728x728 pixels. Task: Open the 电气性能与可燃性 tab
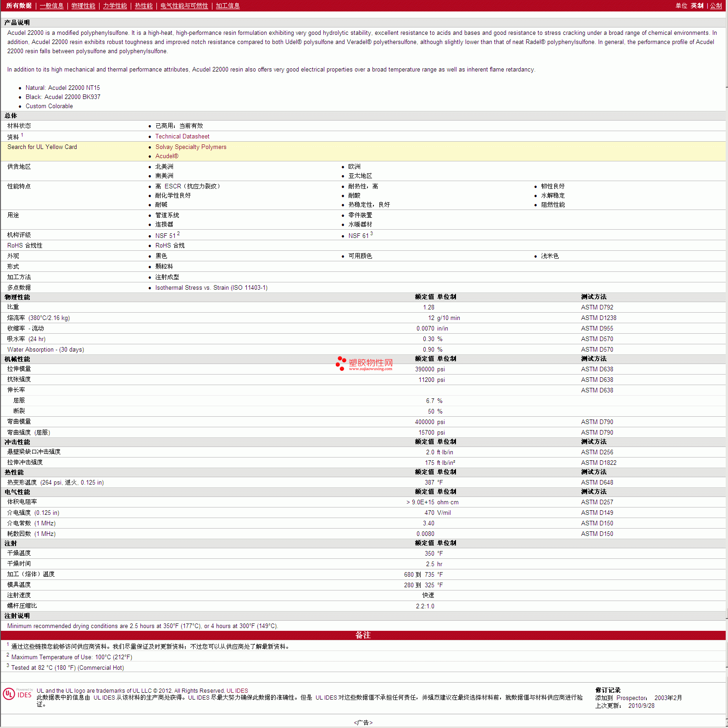[x=184, y=6]
